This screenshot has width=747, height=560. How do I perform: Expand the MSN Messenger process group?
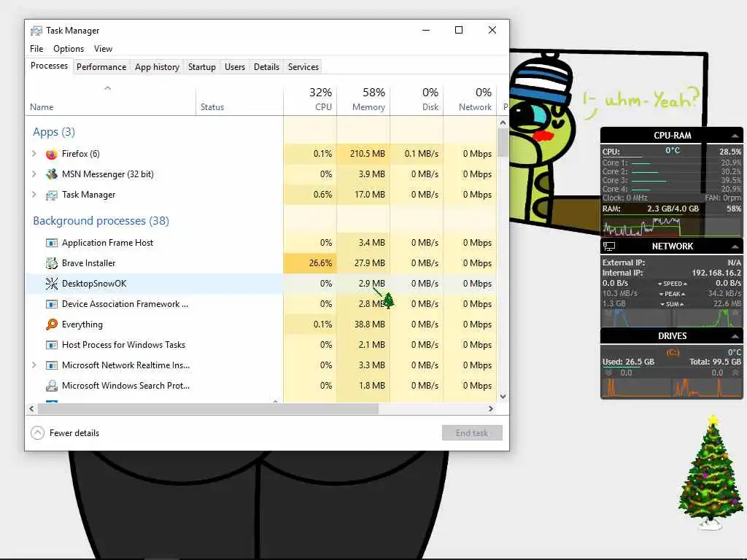(34, 174)
